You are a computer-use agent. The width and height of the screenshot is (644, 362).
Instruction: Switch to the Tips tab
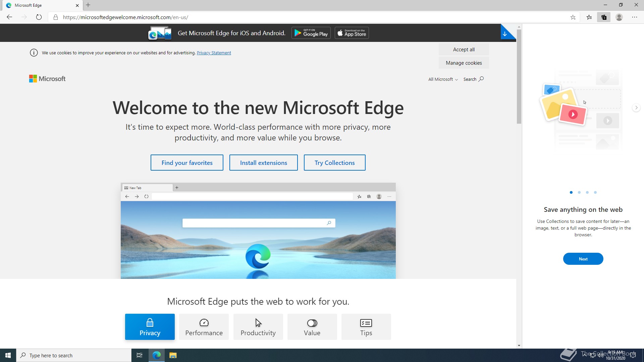pos(366,327)
